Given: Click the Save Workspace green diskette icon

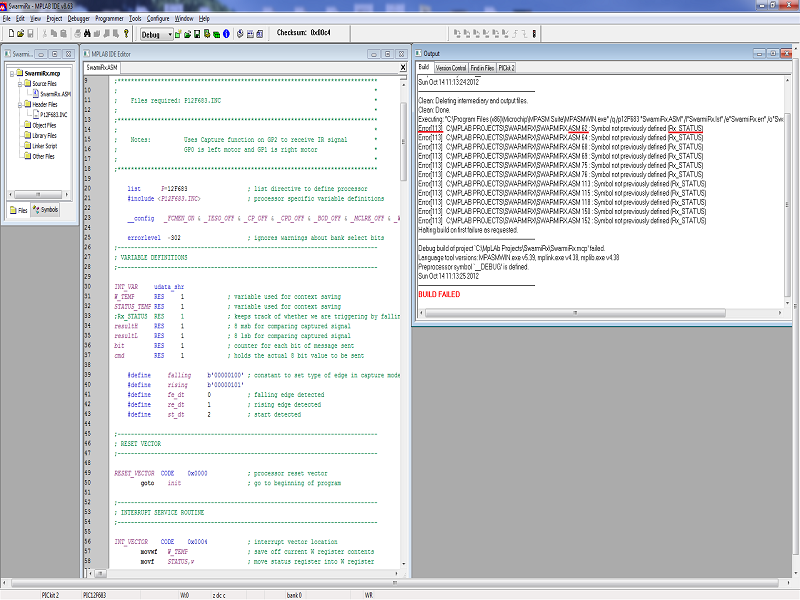Looking at the screenshot, I should click(197, 34).
